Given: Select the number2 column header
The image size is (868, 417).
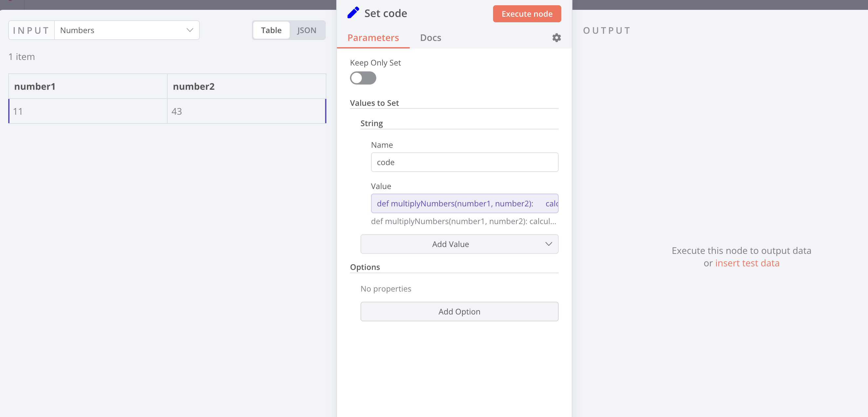Looking at the screenshot, I should tap(194, 86).
